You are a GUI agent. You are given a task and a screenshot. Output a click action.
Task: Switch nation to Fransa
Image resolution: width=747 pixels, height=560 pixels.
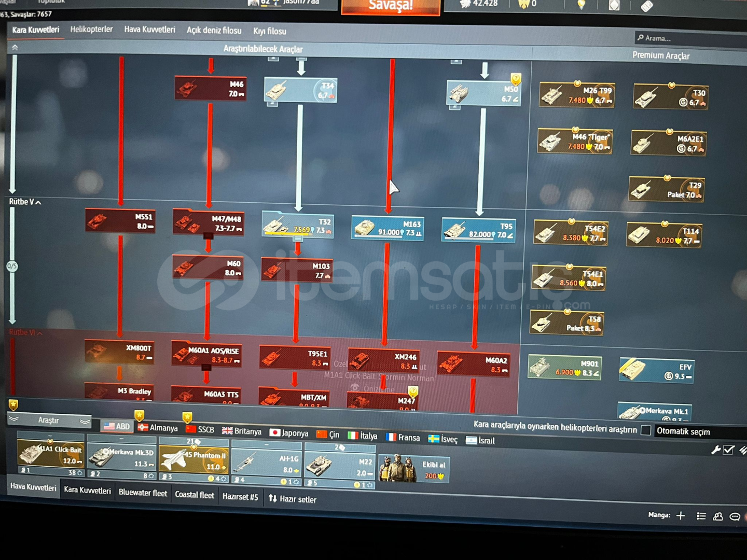click(403, 437)
